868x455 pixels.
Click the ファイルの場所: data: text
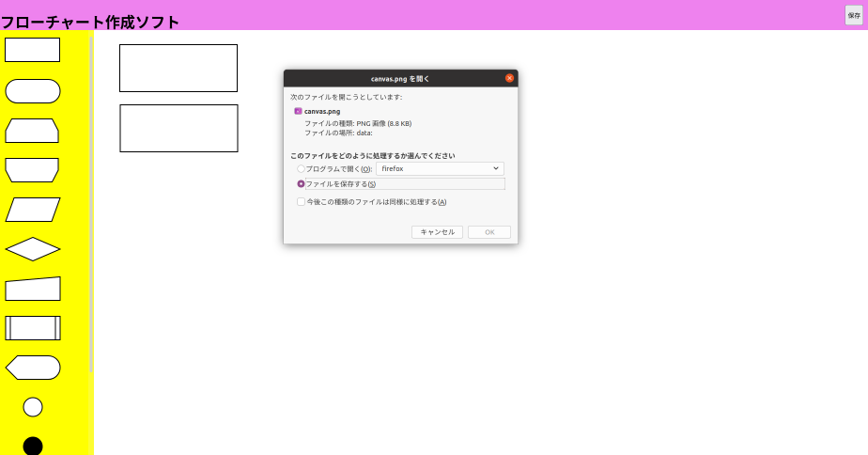[338, 133]
